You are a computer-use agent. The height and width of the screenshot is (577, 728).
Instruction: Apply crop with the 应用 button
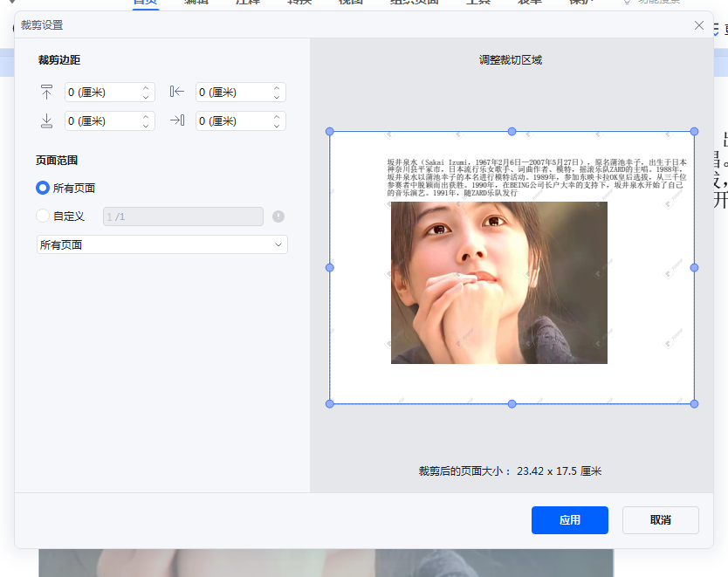tap(569, 519)
